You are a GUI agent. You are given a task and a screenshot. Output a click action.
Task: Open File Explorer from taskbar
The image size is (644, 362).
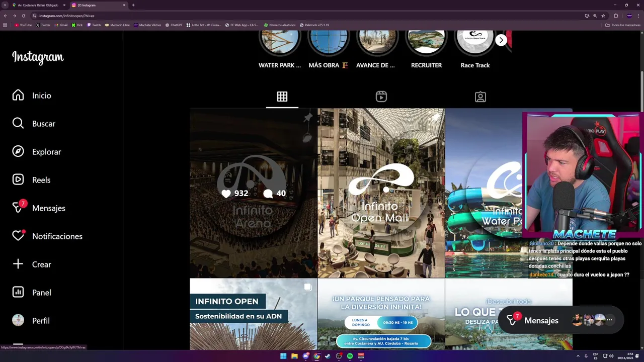tap(294, 356)
